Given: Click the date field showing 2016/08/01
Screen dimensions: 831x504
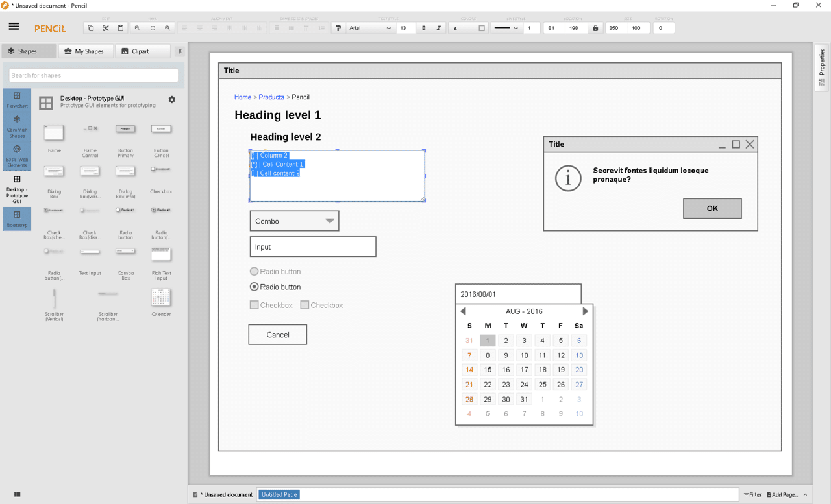Looking at the screenshot, I should 518,294.
